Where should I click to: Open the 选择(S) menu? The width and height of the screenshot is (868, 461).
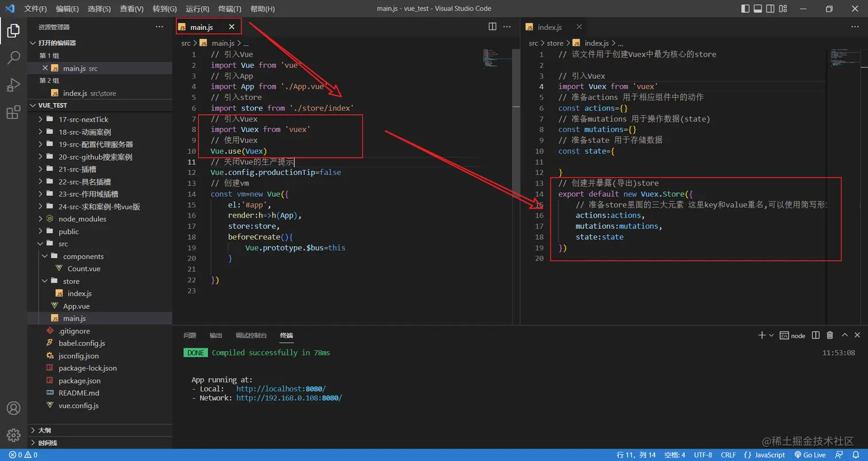pyautogui.click(x=99, y=9)
